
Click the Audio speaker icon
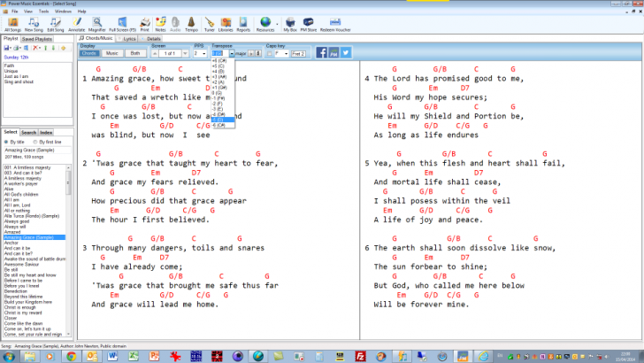click(x=175, y=25)
